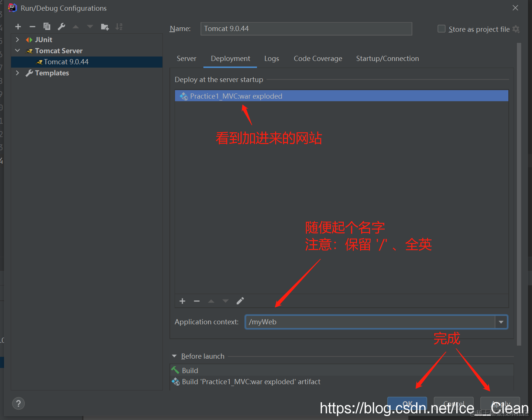Remove the selected configuration
This screenshot has width=532, height=420.
tap(32, 26)
